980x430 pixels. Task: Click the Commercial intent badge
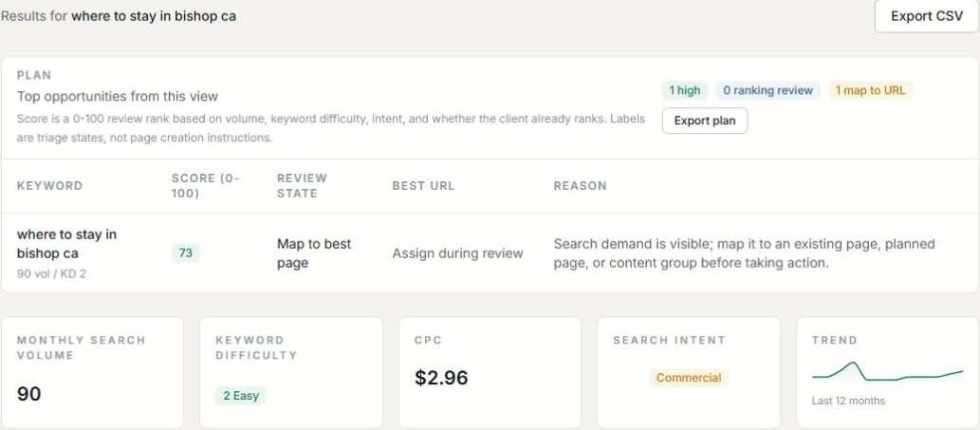688,378
